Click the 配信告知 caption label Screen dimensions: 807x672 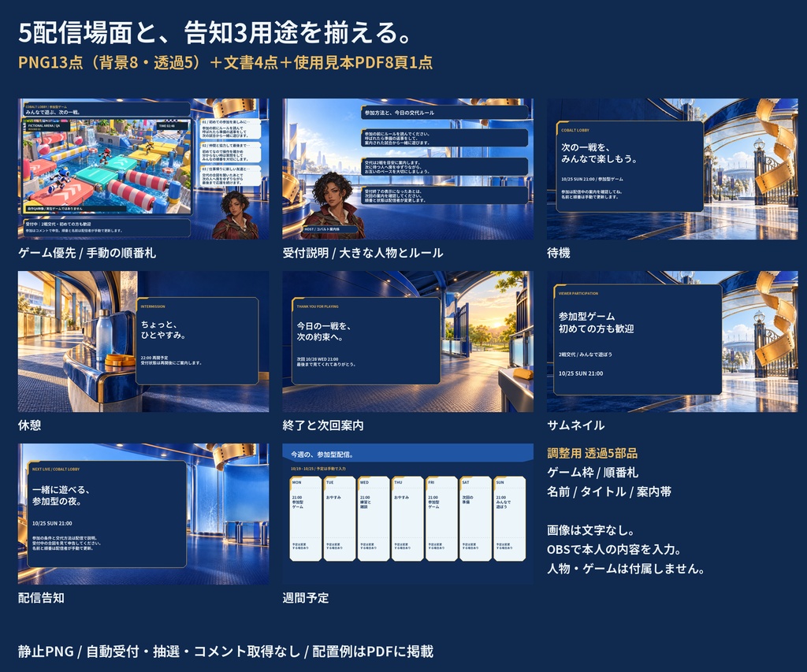[41, 598]
